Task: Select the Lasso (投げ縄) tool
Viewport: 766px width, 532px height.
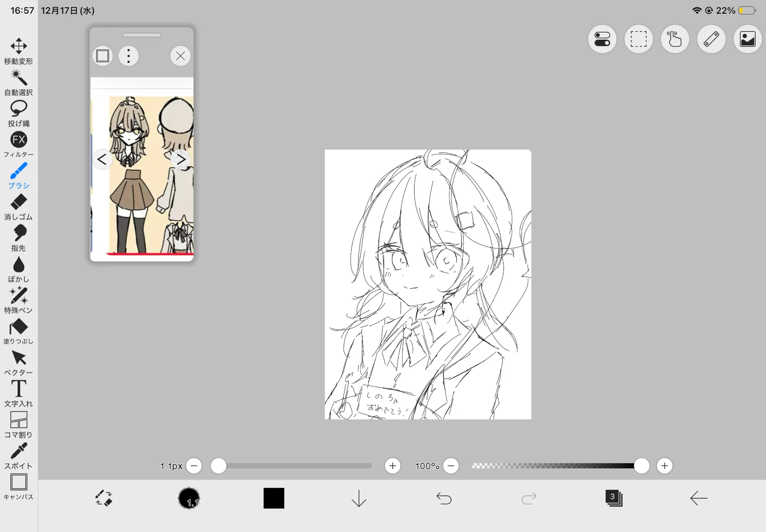Action: tap(19, 114)
